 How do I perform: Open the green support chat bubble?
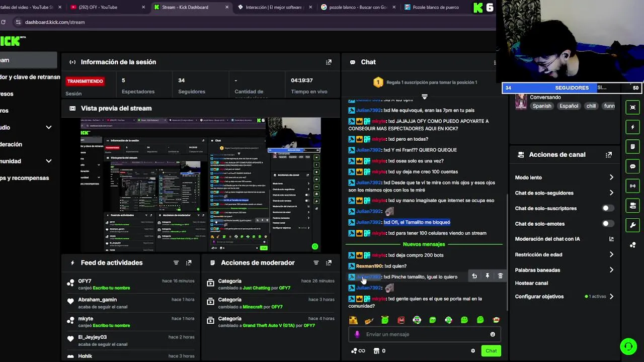coord(628,346)
